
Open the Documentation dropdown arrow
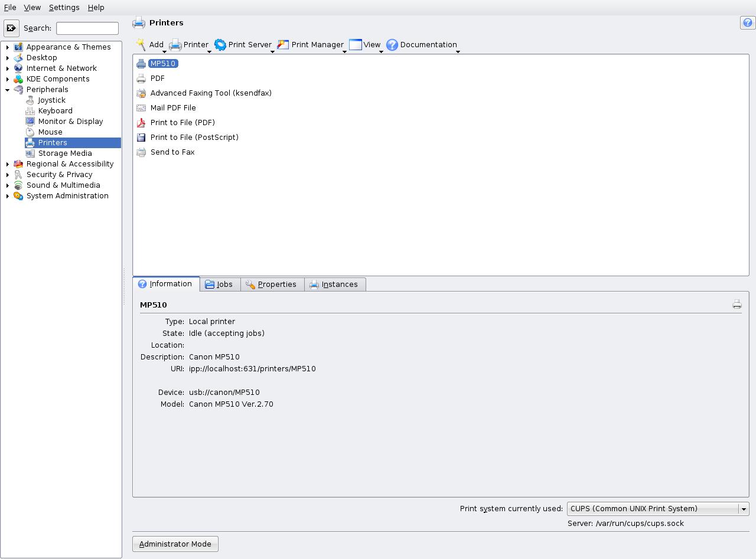coord(458,51)
